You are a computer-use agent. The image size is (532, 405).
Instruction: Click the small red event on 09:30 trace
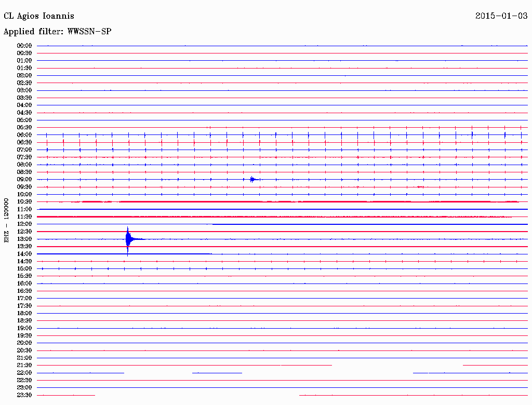[420, 187]
